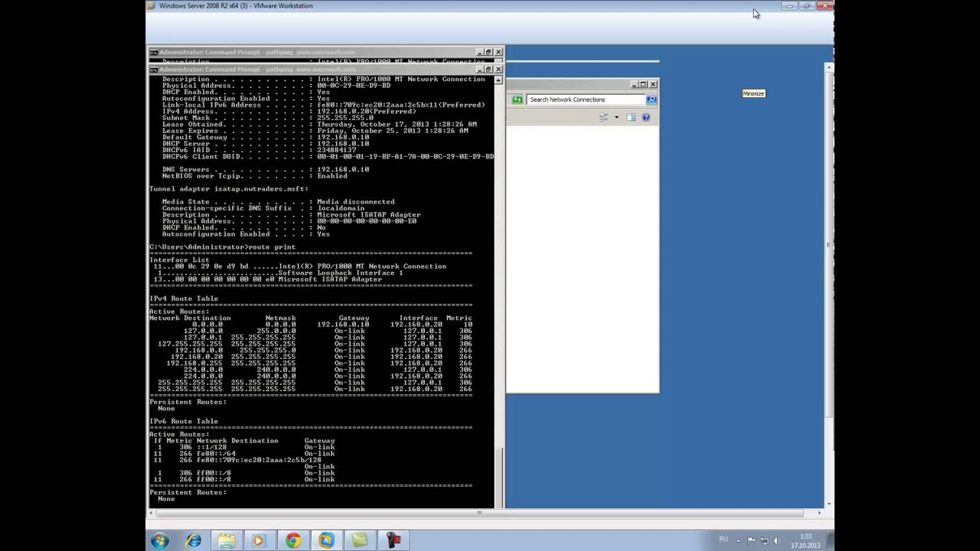This screenshot has height=551, width=980.
Task: Click the front Command Prompt system menu icon
Action: 154,70
